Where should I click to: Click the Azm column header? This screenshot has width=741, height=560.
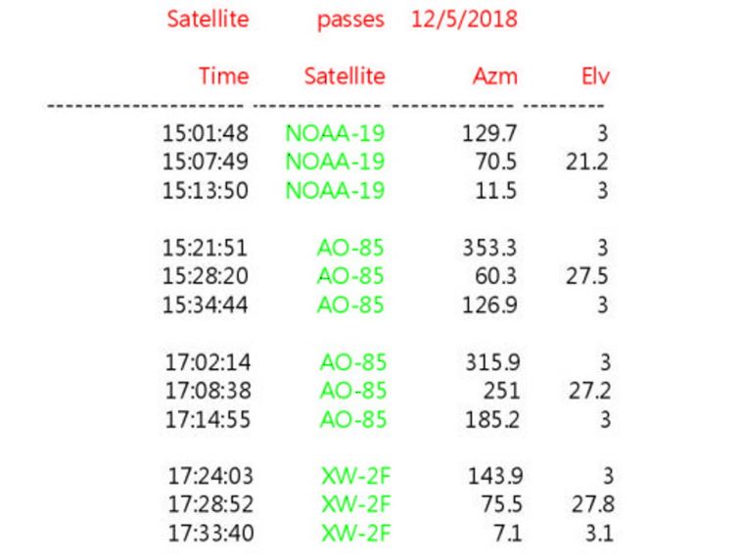pyautogui.click(x=494, y=76)
